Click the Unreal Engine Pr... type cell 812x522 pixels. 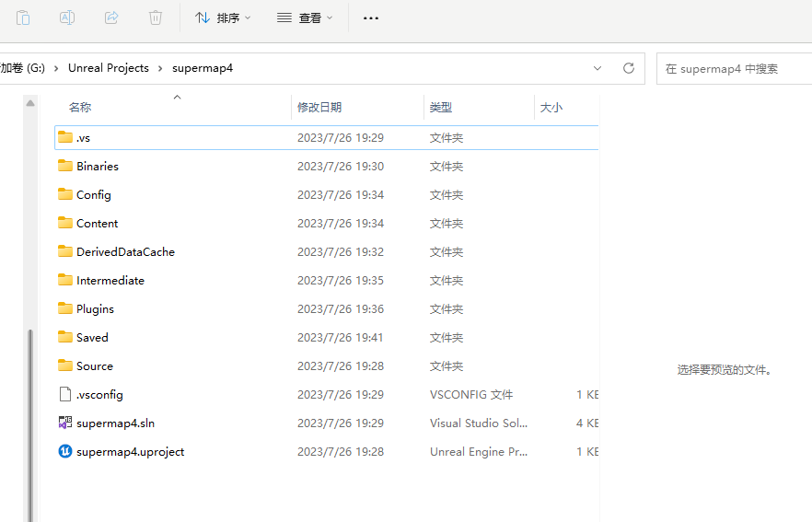(x=479, y=451)
